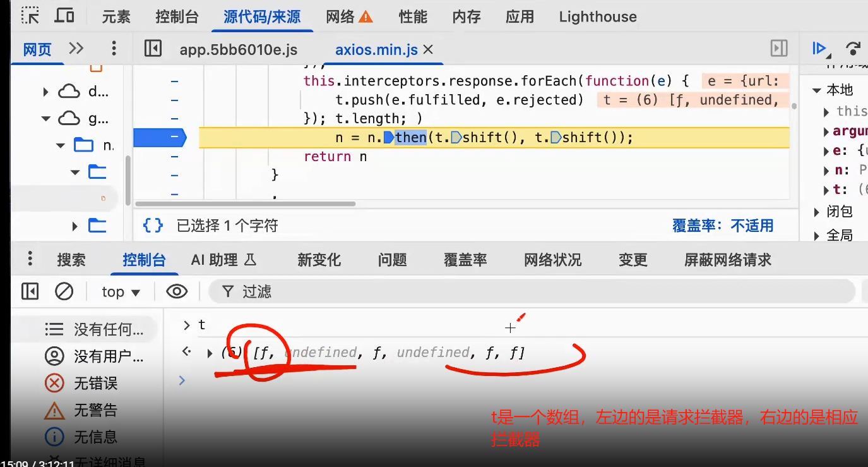Viewport: 868px width, 467px height.
Task: Open the 应用 tab
Action: point(520,16)
